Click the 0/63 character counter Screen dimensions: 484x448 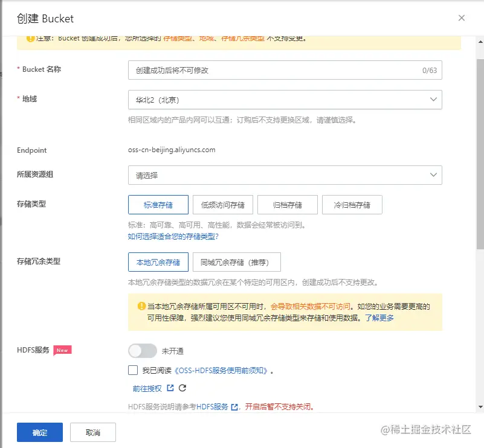pyautogui.click(x=430, y=70)
